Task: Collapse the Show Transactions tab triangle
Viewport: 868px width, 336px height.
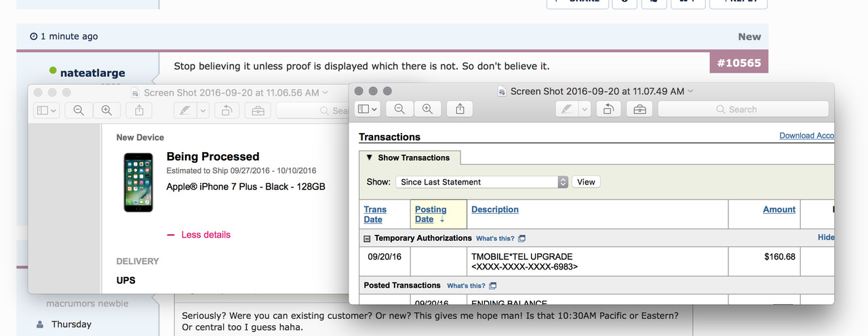Action: pyautogui.click(x=370, y=157)
